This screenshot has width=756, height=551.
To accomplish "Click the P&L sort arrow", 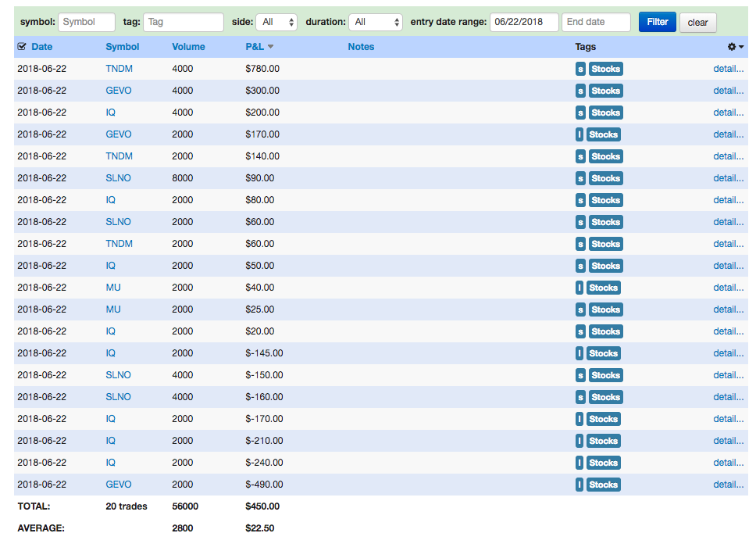I will [270, 47].
